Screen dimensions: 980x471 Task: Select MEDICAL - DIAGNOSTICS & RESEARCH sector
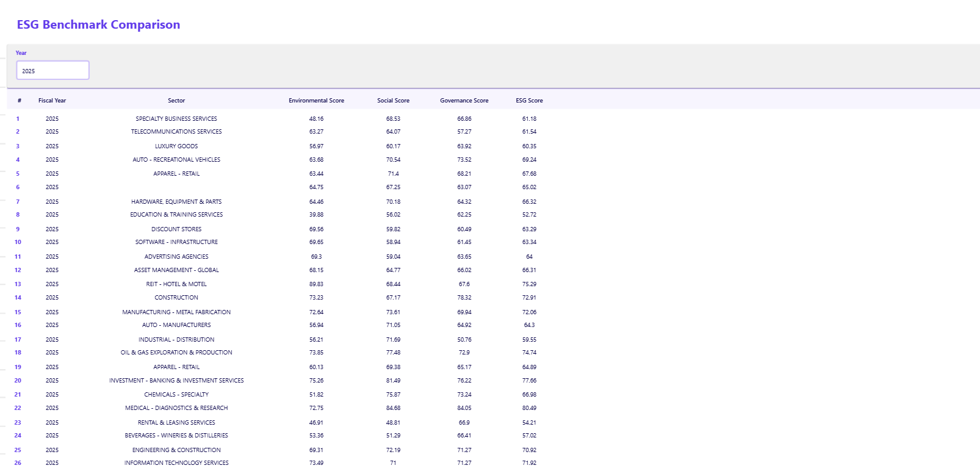tap(176, 408)
